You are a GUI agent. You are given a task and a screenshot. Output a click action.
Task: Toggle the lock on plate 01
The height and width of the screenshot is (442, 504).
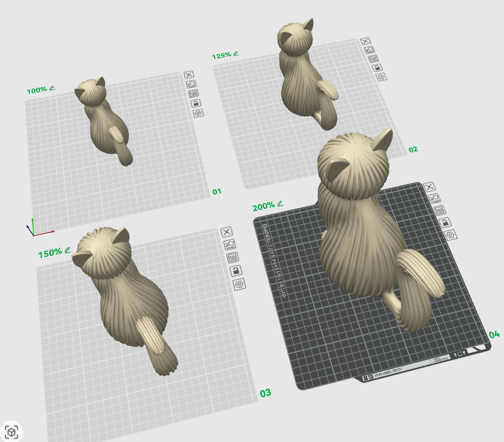(196, 103)
